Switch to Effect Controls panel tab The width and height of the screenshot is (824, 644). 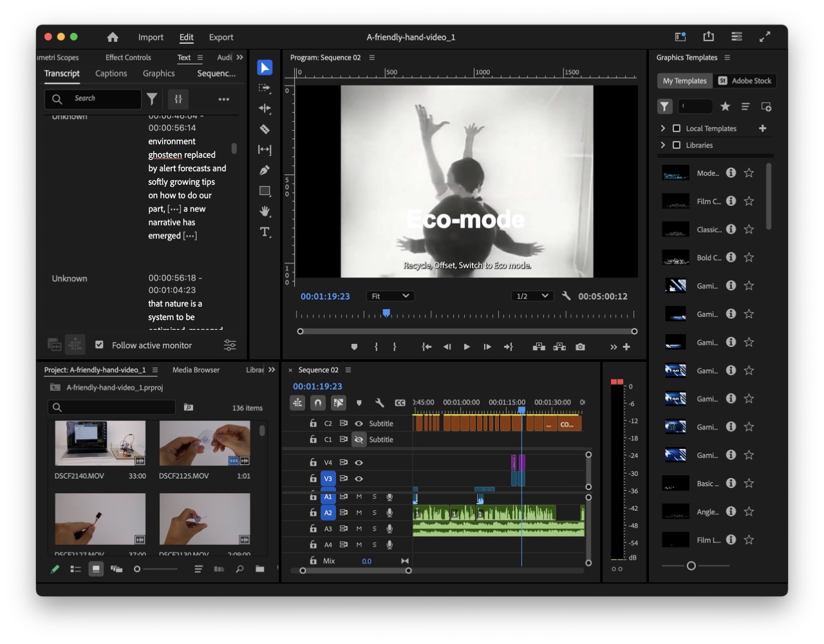(128, 57)
